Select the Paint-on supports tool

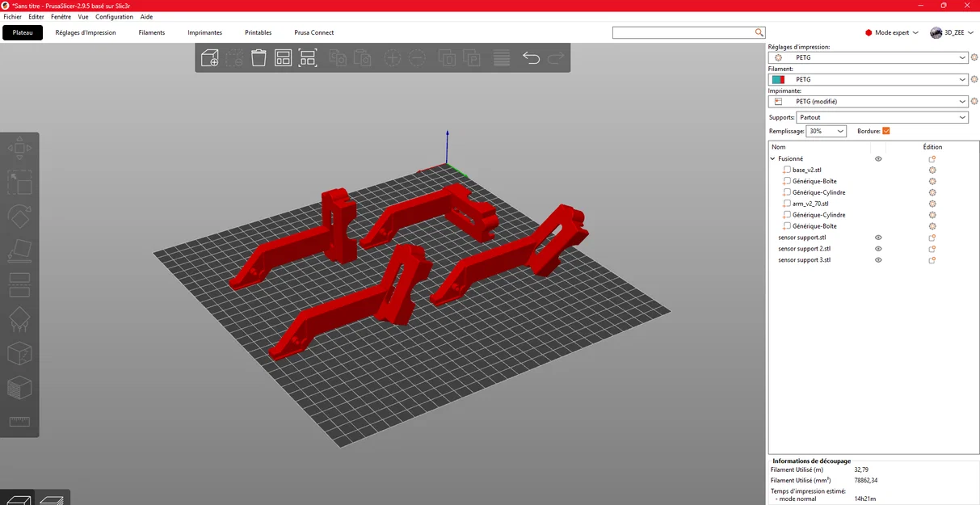[x=19, y=319]
